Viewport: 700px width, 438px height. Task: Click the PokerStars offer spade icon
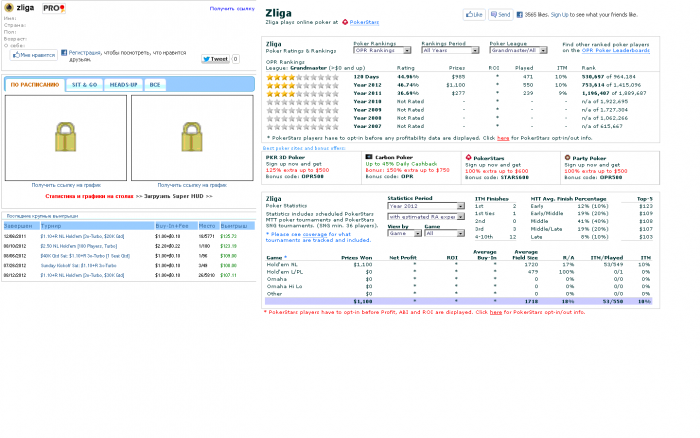468,158
